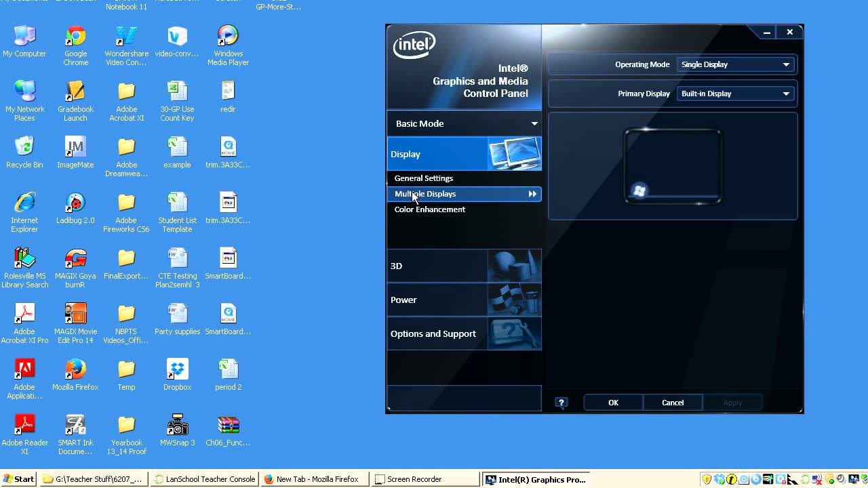Open Party supplies document
The height and width of the screenshot is (488, 868).
pos(177,320)
